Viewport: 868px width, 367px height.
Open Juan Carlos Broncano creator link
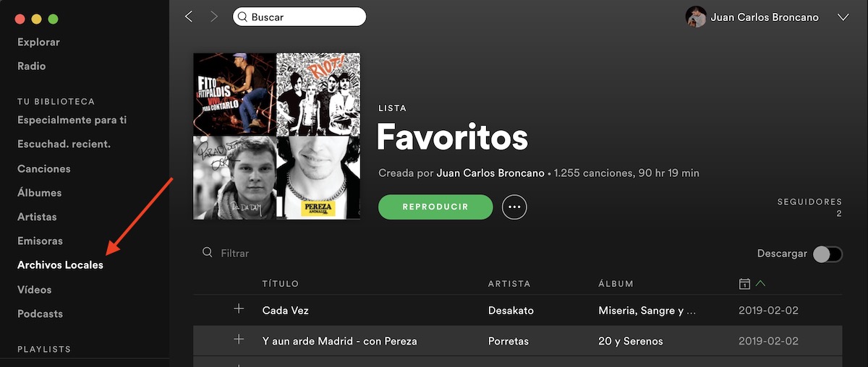(490, 173)
